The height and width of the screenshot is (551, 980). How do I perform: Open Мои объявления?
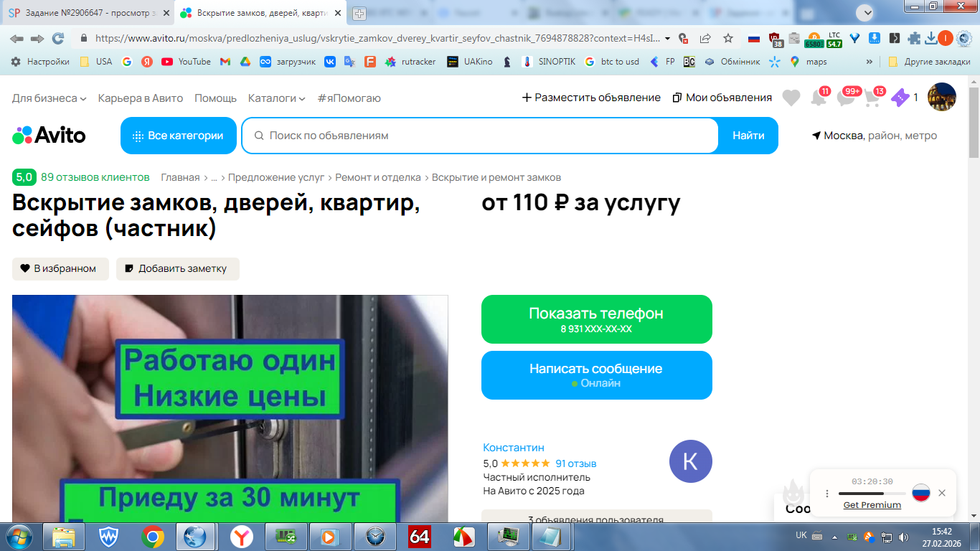tap(722, 98)
